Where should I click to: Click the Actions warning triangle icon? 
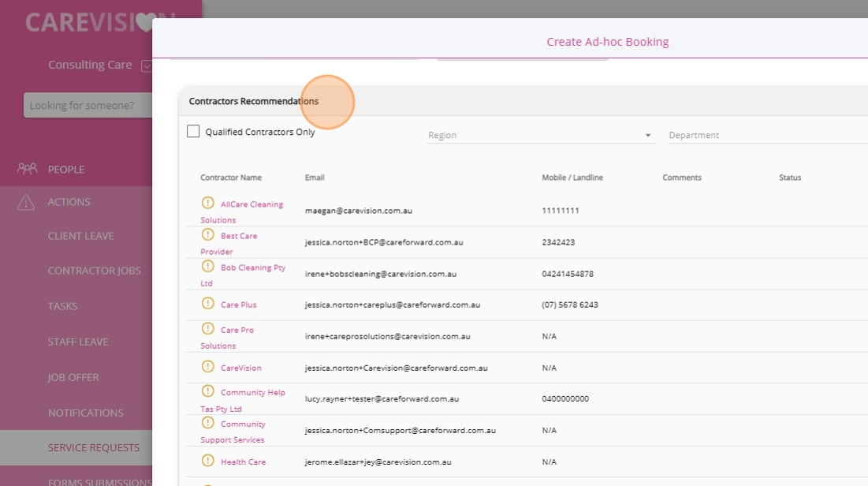tap(27, 202)
